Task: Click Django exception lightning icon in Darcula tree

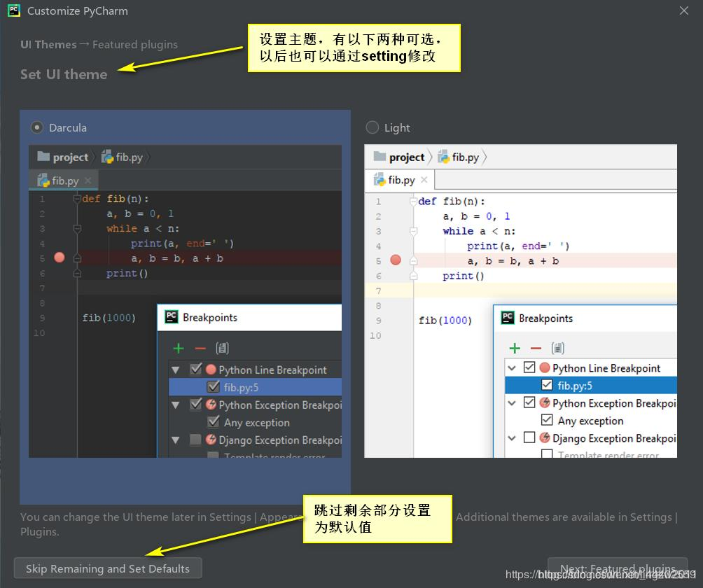Action: 211,440
